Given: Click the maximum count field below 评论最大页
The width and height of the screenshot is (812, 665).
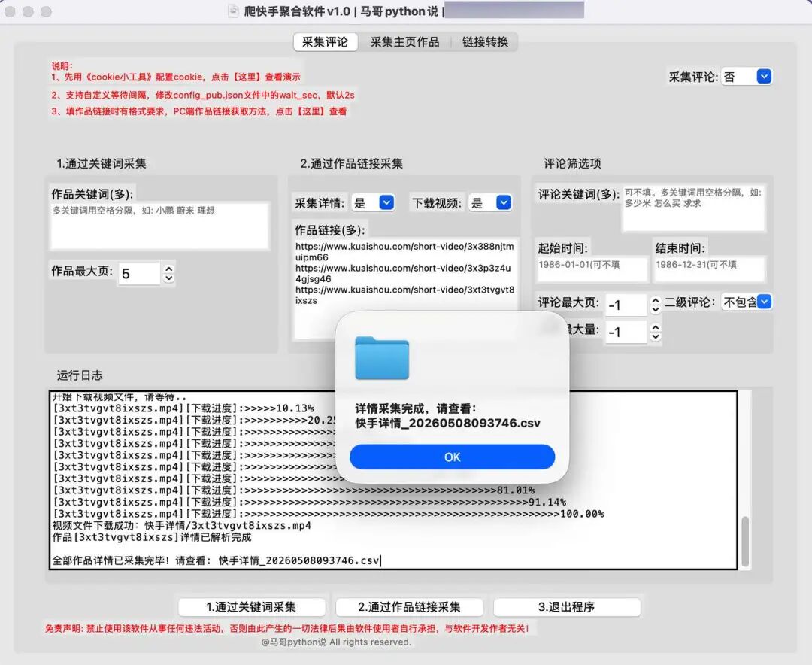Looking at the screenshot, I should point(626,332).
